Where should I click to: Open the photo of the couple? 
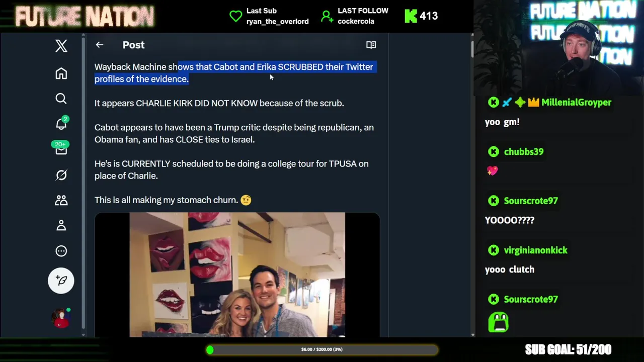click(x=237, y=275)
